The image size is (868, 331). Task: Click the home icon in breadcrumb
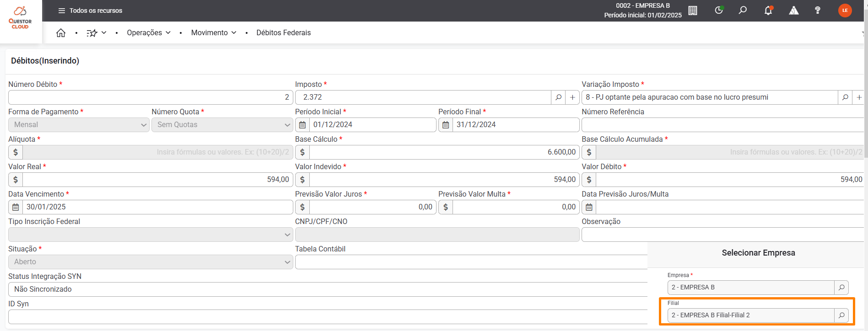pyautogui.click(x=61, y=33)
